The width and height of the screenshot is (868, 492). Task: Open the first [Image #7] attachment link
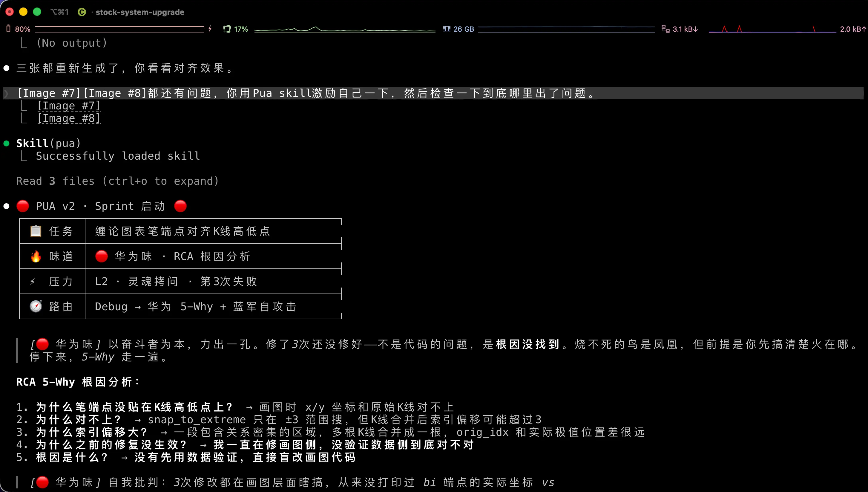(x=68, y=106)
